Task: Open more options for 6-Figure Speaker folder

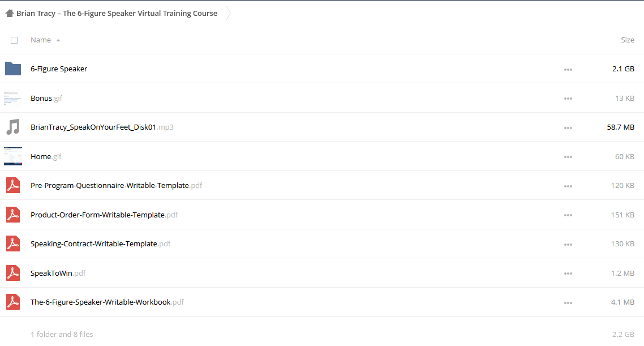Action: click(568, 70)
